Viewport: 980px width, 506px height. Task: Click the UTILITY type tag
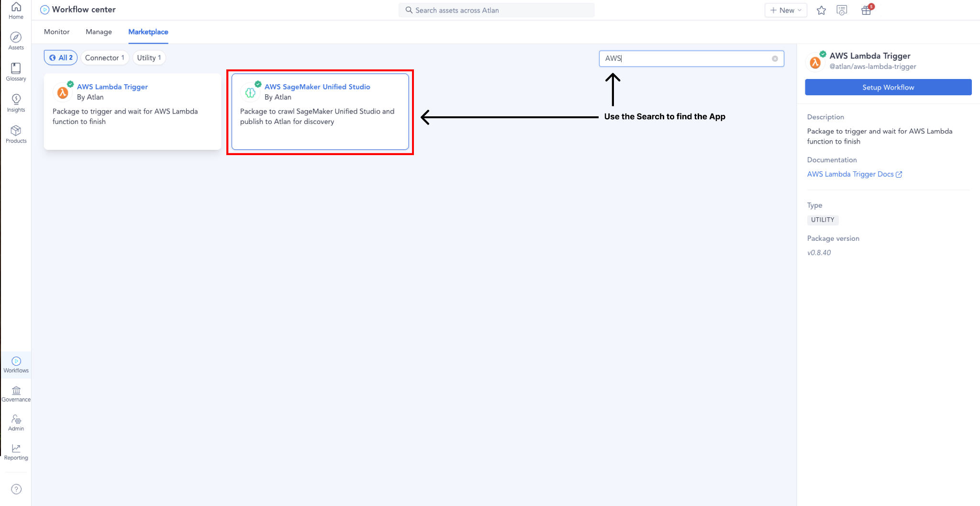(x=823, y=220)
